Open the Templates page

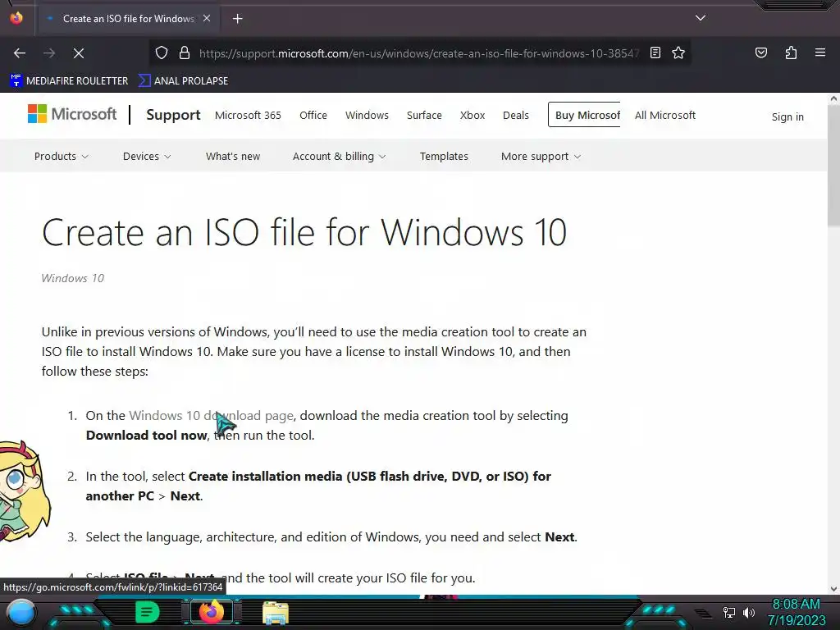[444, 157]
